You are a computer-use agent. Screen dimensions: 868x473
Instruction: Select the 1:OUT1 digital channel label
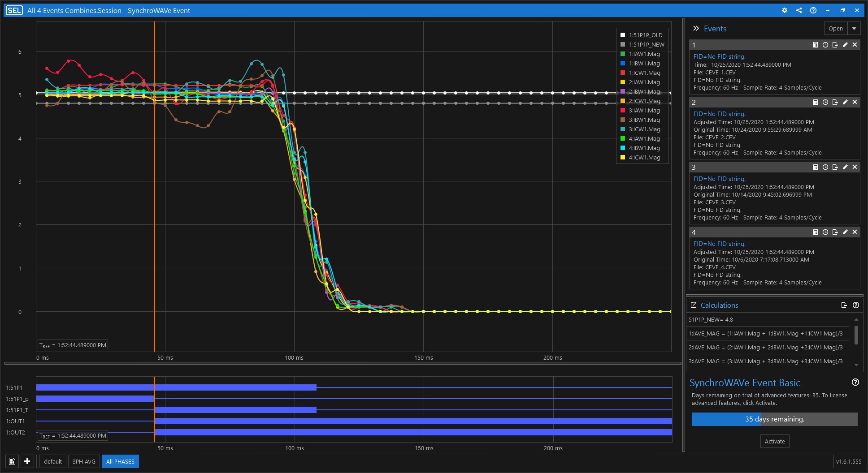point(15,421)
